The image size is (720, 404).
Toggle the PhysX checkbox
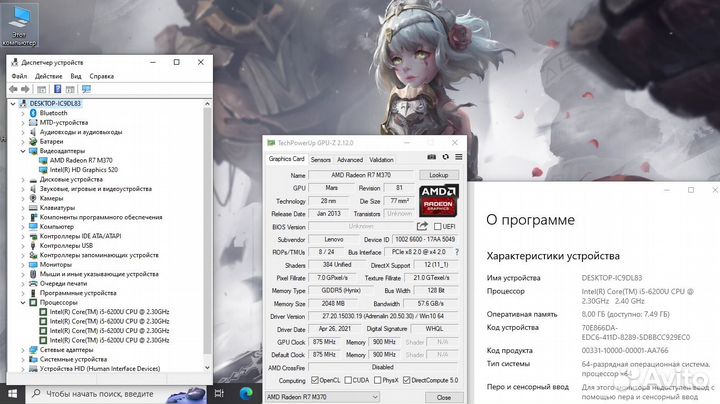[377, 380]
